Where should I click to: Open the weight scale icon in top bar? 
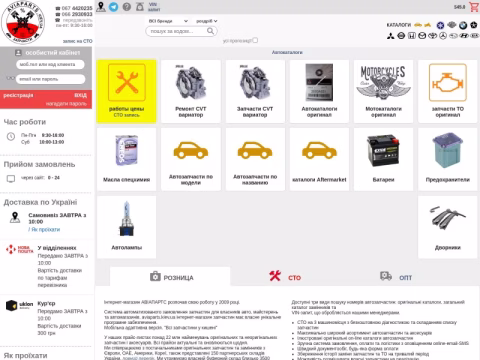[x=140, y=7]
